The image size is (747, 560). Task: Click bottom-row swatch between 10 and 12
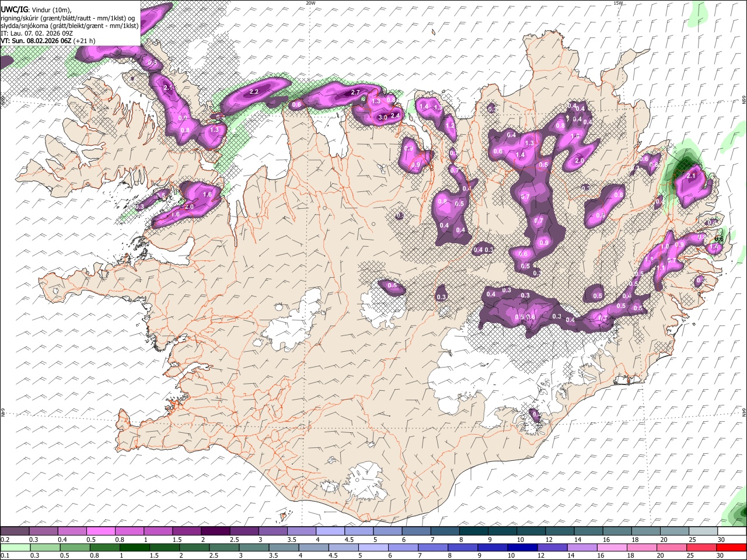(522, 548)
